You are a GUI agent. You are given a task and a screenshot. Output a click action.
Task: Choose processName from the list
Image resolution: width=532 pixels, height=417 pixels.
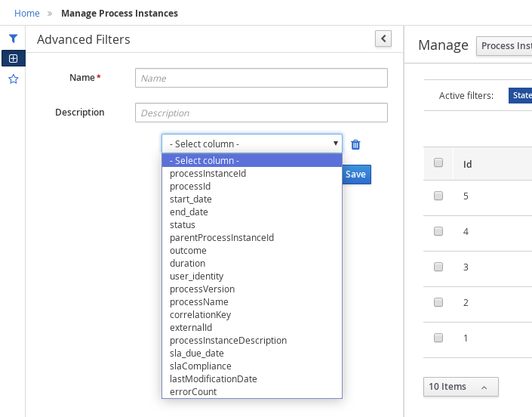click(x=252, y=302)
